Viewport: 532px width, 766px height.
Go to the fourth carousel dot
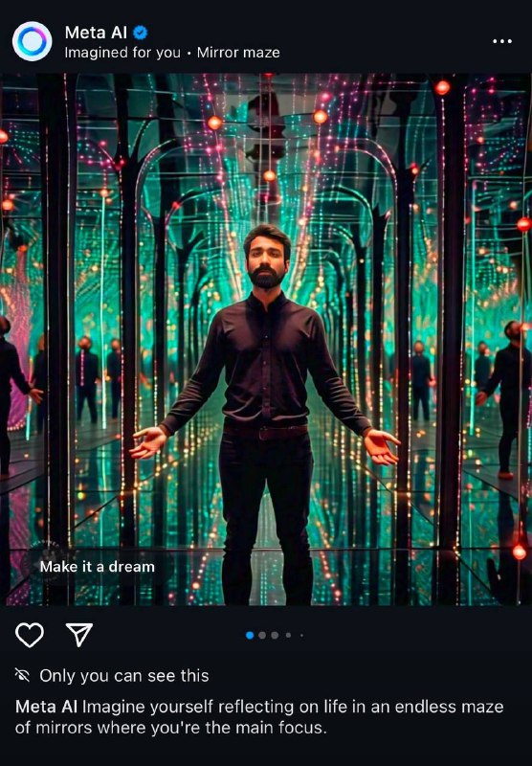288,635
